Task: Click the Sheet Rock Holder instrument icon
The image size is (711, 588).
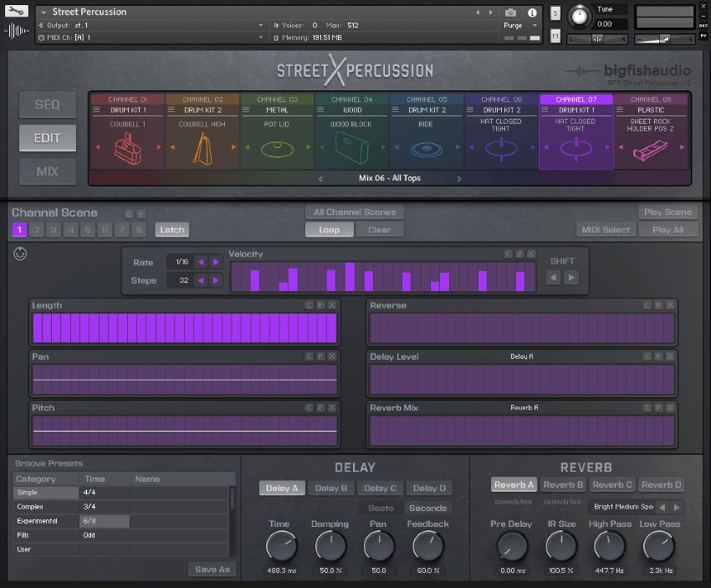Action: click(651, 151)
